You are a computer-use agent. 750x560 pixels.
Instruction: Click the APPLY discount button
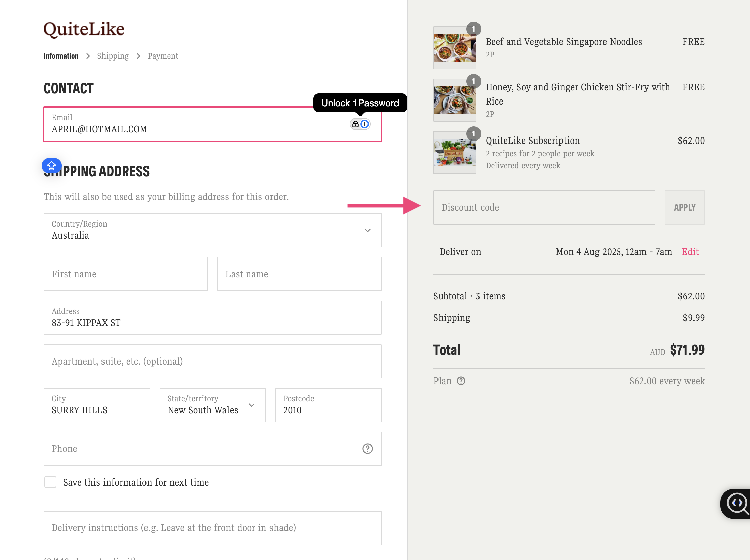684,207
